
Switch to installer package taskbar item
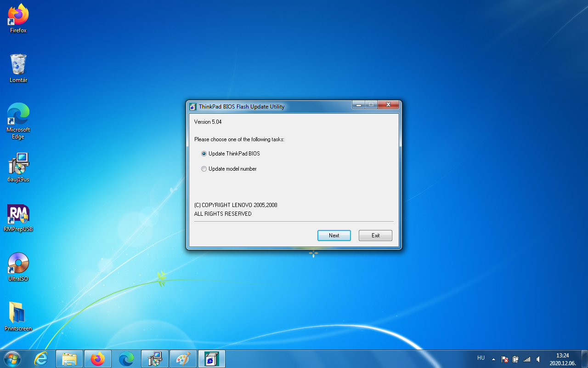point(155,359)
